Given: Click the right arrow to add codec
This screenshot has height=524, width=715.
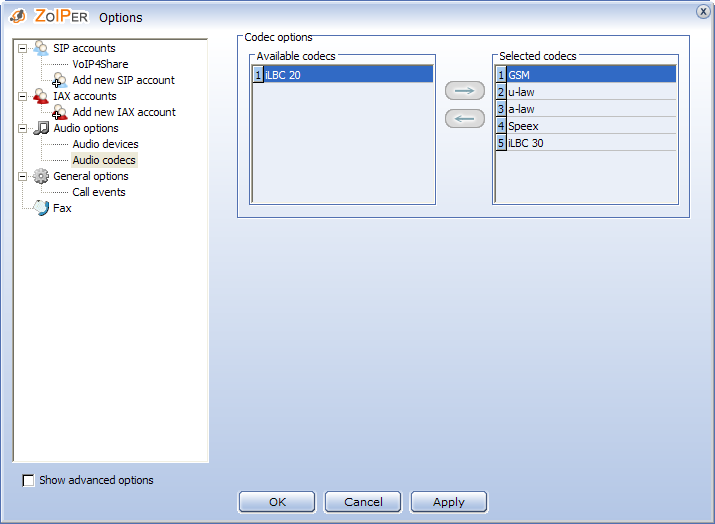Looking at the screenshot, I should [463, 91].
